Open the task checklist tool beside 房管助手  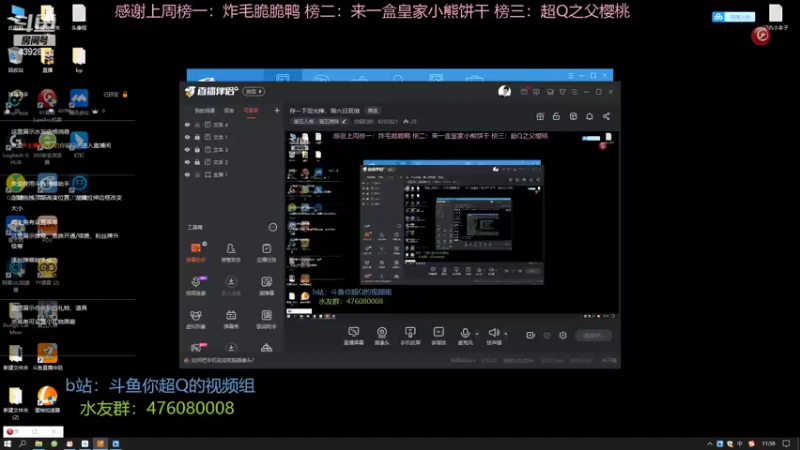coord(266,252)
